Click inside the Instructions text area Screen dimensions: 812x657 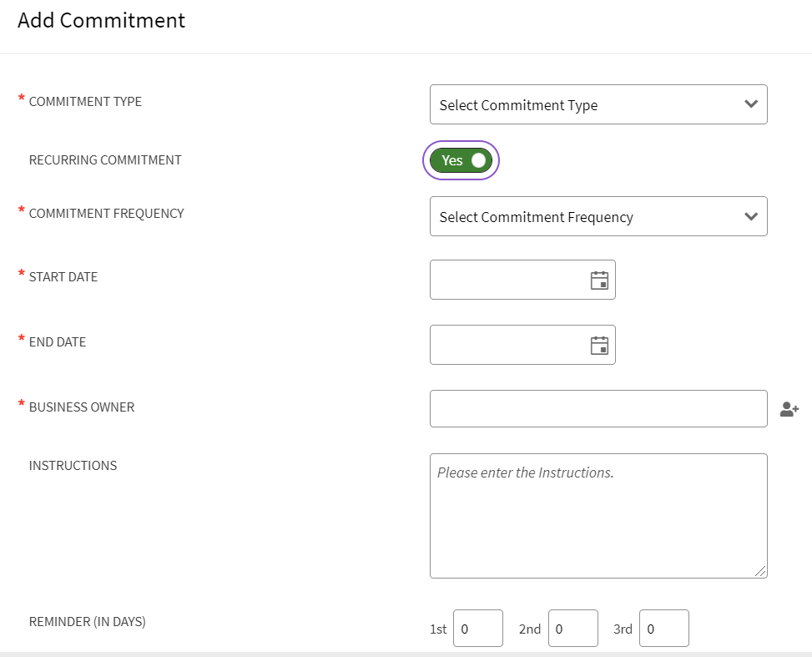pos(598,516)
